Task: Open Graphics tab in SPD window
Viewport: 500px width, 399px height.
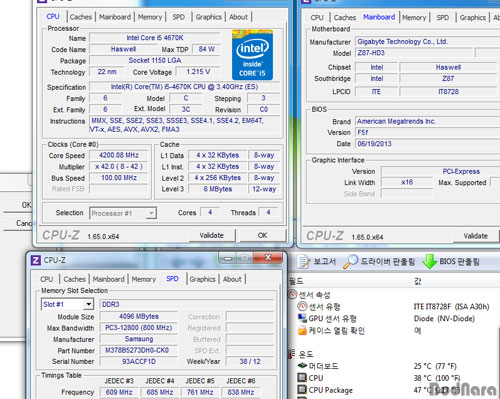Action: (202, 279)
